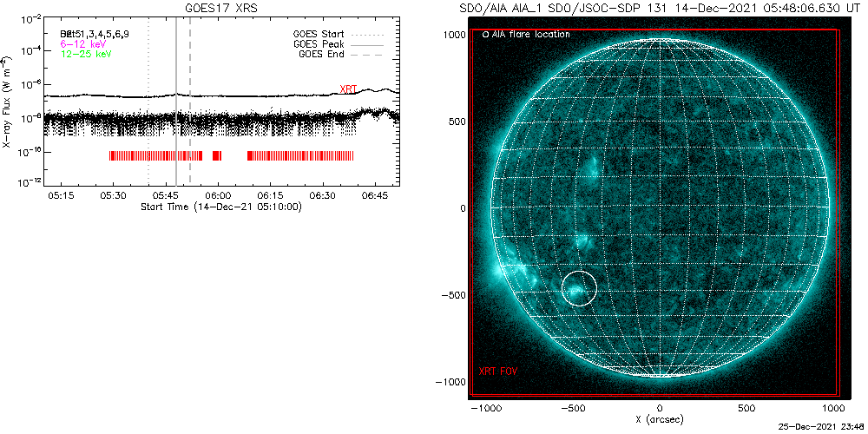Screen dimensions: 868x434
Task: Click the 25-Dec-2021 23:48 timestamp
Action: point(820,427)
